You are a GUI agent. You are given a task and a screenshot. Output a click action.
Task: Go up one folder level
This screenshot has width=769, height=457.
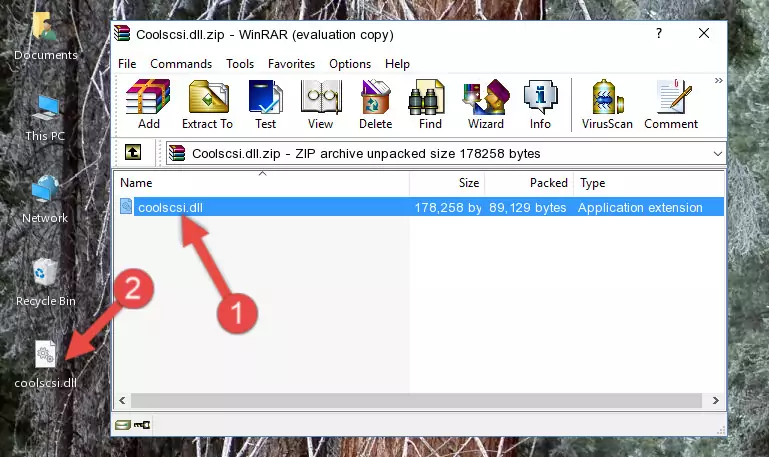tap(133, 152)
